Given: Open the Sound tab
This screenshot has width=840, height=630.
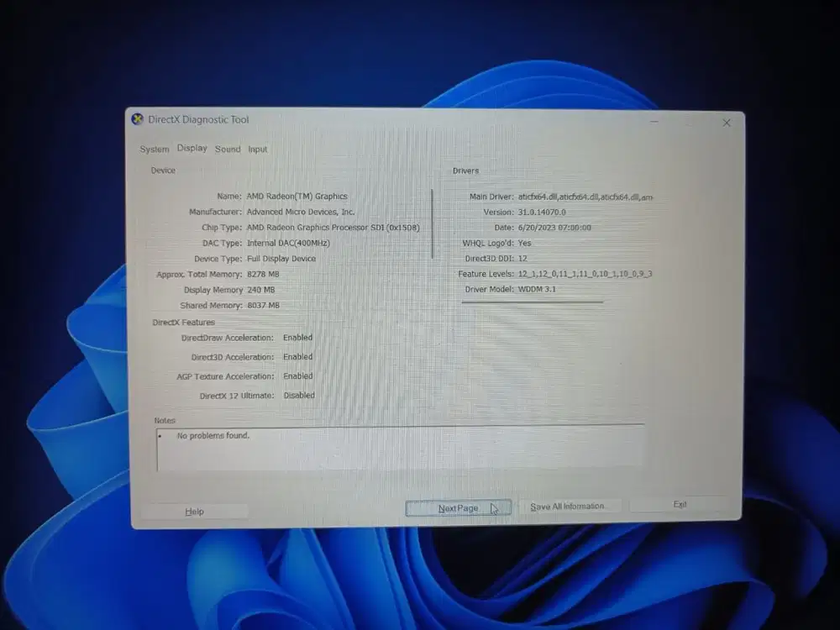Looking at the screenshot, I should coord(228,149).
